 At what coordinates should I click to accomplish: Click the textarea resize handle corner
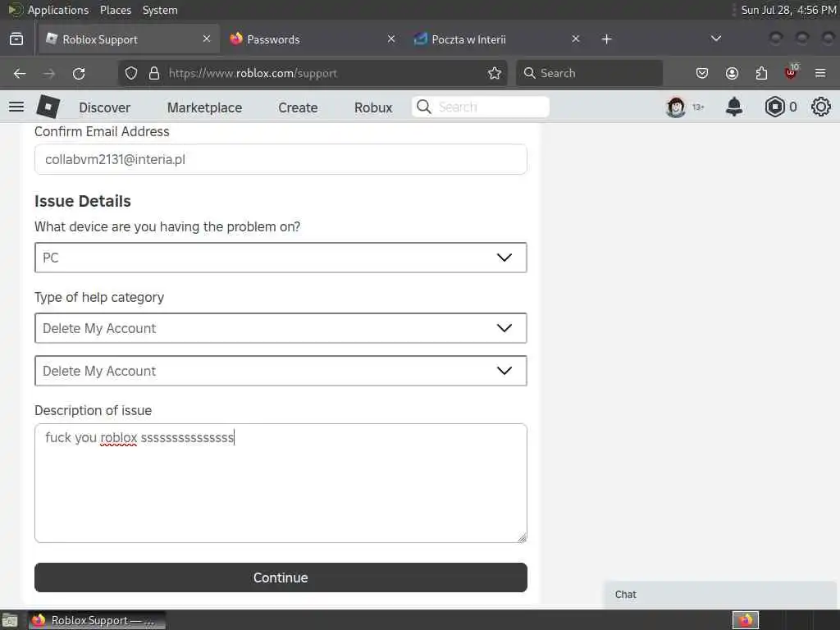(523, 538)
